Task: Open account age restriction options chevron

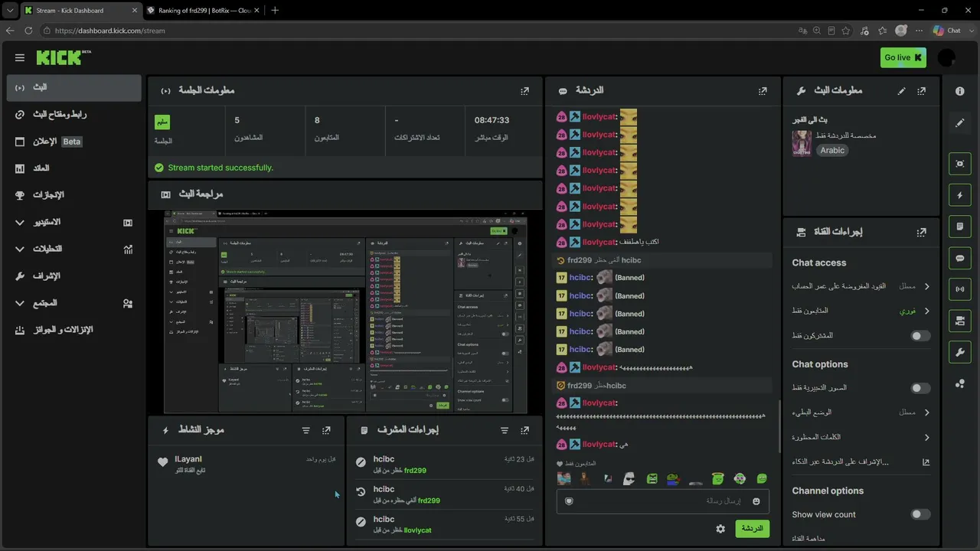Action: tap(926, 286)
